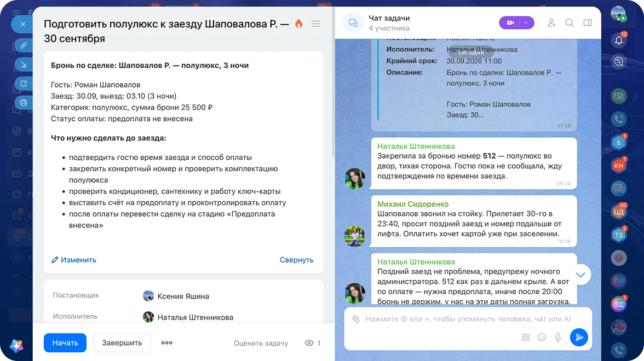
Task: Click the Copilot star icon at bottom left
Action: (16, 346)
